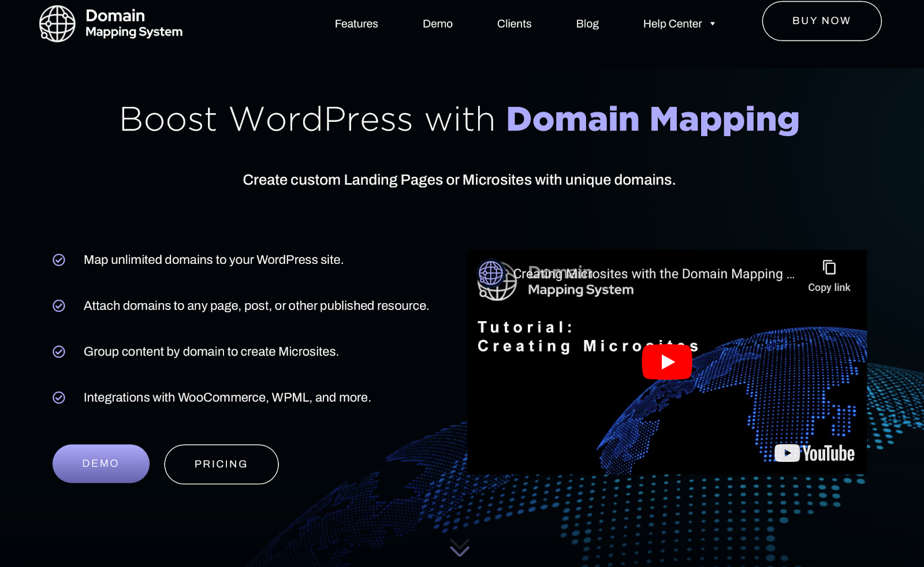The width and height of the screenshot is (924, 567).
Task: Click the down chevron to view more
Action: coord(460,547)
